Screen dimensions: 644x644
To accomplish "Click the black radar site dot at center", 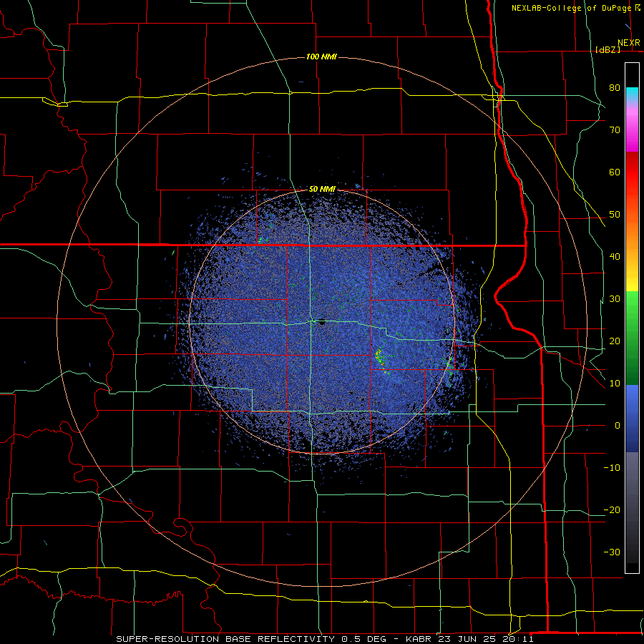I will tap(322, 323).
